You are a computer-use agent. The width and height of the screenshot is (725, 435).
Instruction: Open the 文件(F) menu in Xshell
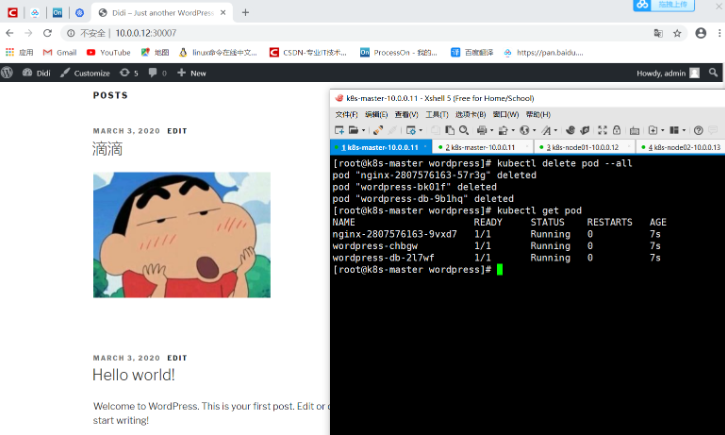pyautogui.click(x=346, y=114)
